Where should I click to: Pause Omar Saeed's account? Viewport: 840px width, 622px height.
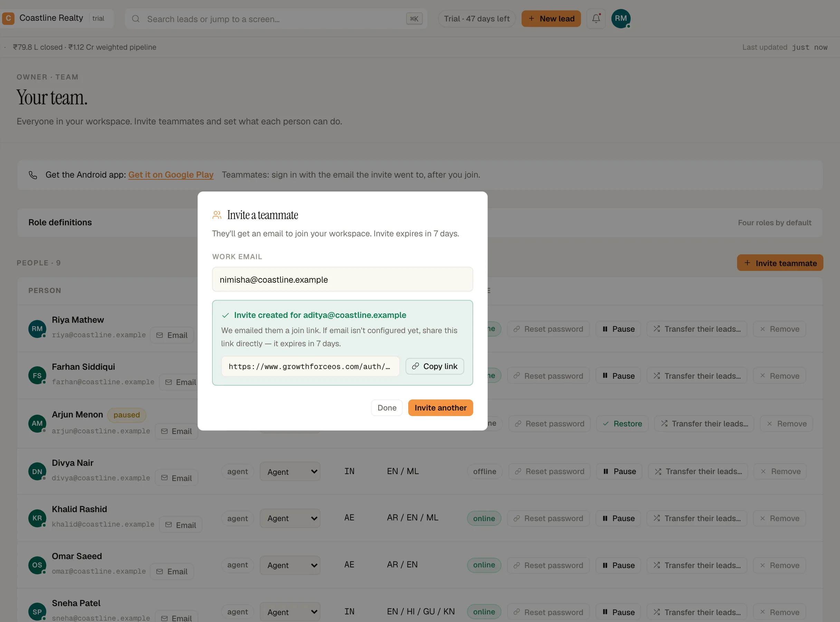[618, 565]
